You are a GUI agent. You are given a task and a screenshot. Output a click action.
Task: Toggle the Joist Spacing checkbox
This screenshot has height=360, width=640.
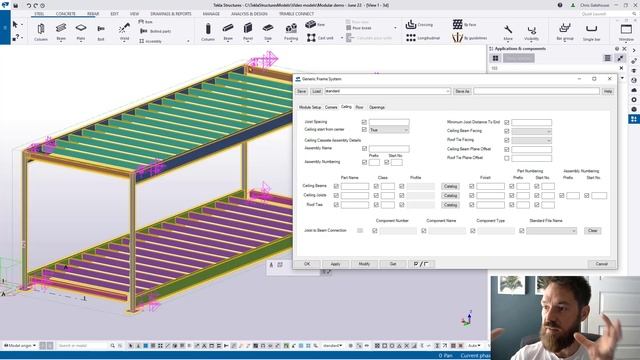pos(364,122)
